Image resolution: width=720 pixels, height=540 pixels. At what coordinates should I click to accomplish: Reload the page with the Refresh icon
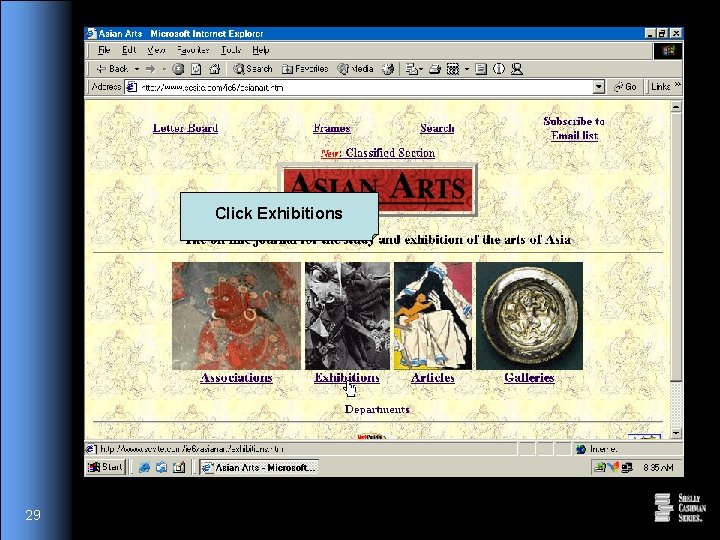(196, 69)
